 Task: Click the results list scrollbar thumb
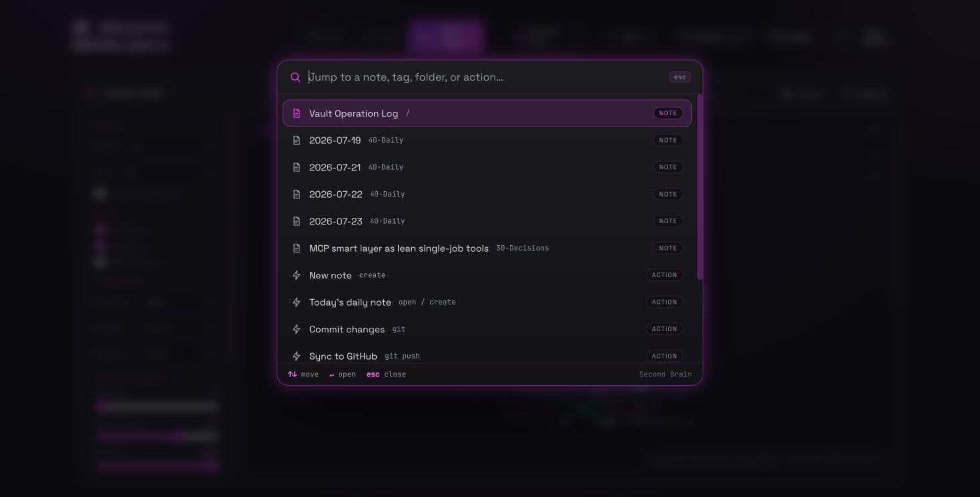[699, 187]
